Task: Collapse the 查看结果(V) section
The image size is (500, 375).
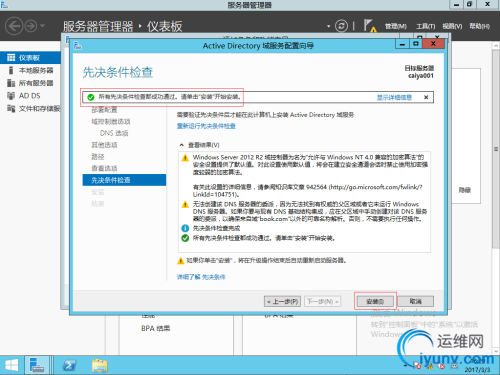Action: pos(181,145)
